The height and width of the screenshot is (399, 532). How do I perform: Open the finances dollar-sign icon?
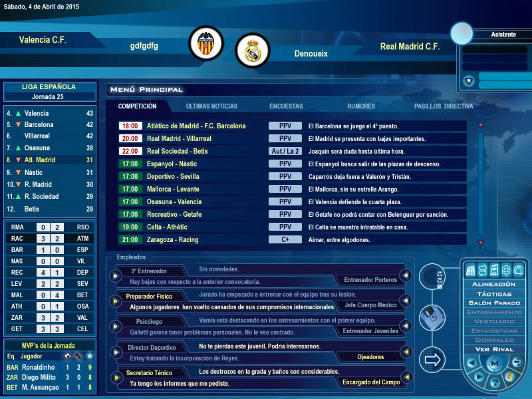coord(505,270)
